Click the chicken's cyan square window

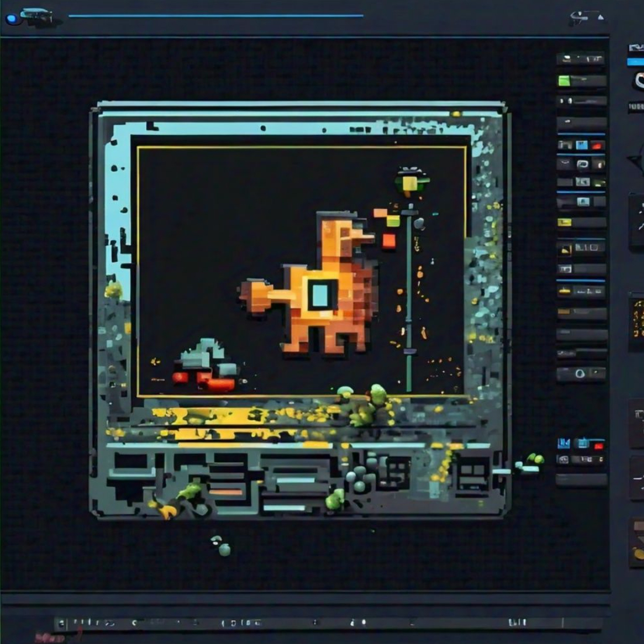(x=320, y=295)
